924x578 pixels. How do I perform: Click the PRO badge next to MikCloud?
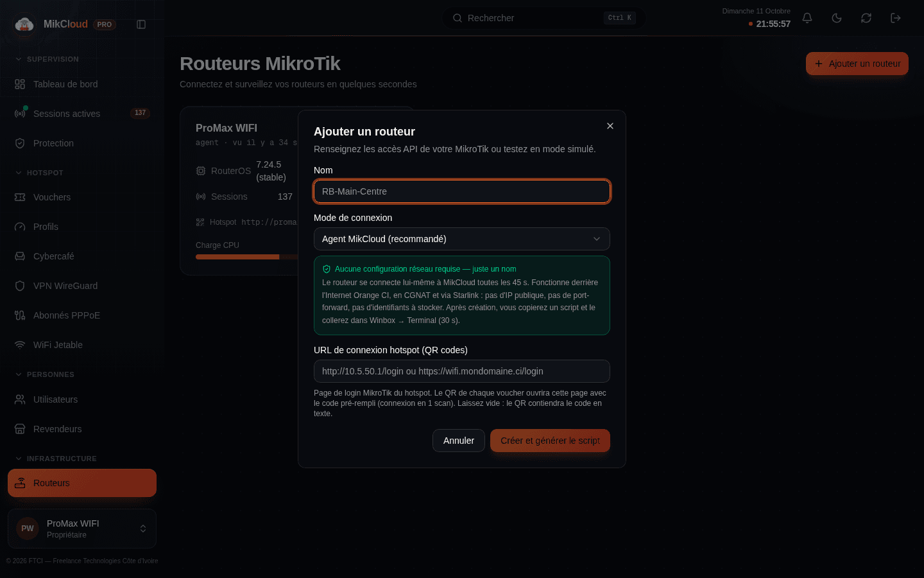click(105, 24)
